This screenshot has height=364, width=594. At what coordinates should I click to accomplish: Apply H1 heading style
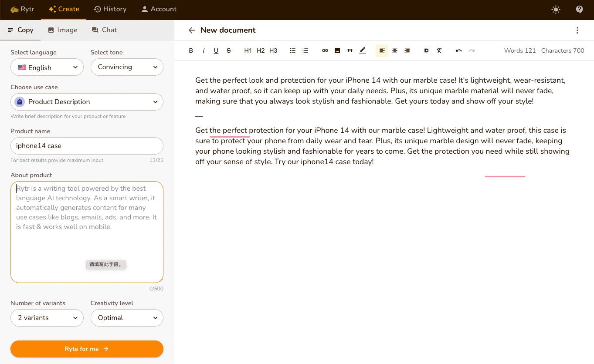click(x=248, y=51)
